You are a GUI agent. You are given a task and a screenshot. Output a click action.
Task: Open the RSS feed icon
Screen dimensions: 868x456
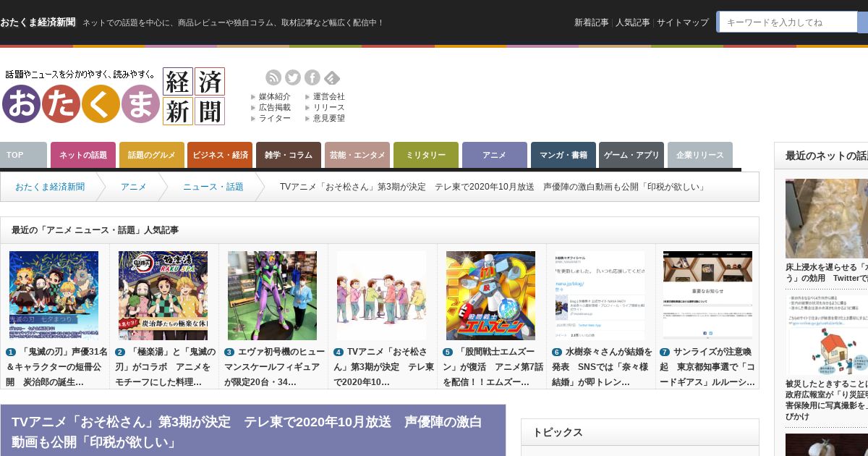point(273,77)
